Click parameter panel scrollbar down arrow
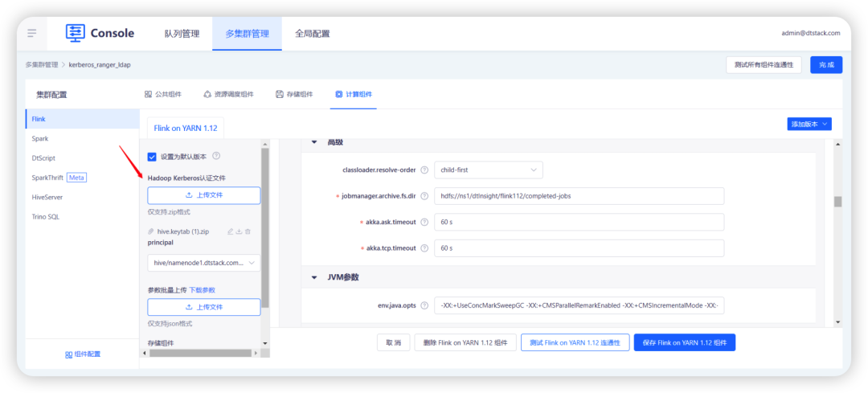868x393 pixels. [x=837, y=321]
